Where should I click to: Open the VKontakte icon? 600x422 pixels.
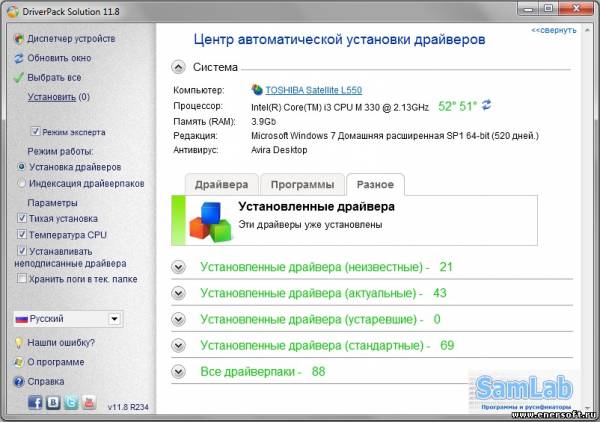(53, 402)
